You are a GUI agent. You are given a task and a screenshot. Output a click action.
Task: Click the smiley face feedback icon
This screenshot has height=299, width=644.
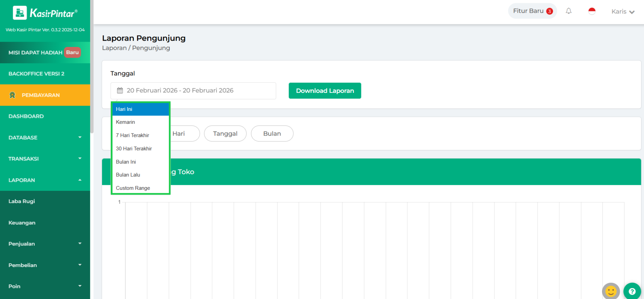611,291
